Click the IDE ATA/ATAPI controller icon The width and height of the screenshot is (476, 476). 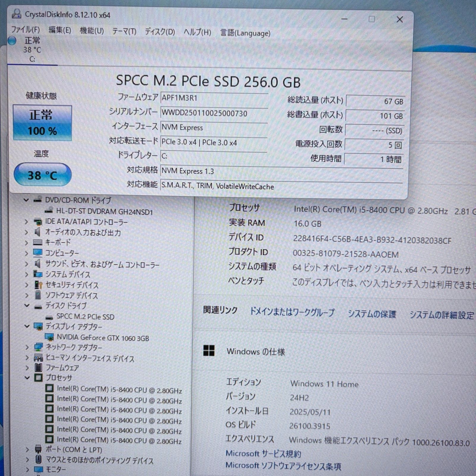(x=38, y=222)
